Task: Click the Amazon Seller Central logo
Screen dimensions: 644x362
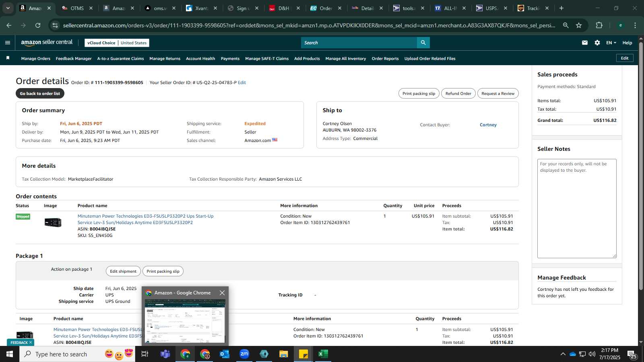Action: point(47,42)
